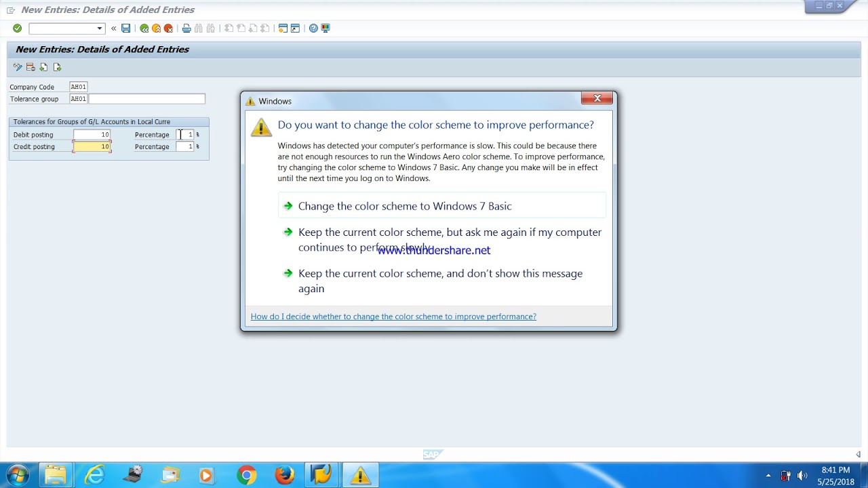The width and height of the screenshot is (868, 488).
Task: Jump to the Last Page icon
Action: click(266, 28)
